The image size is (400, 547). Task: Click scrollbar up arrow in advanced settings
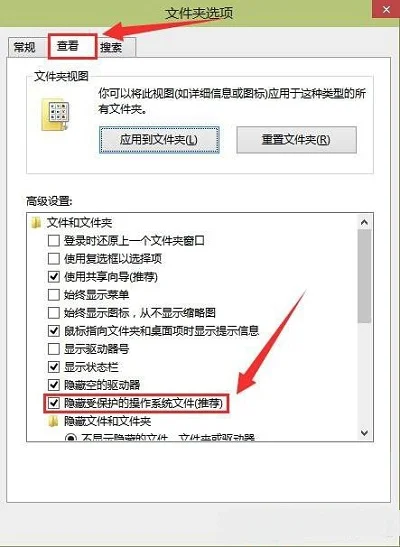364,222
